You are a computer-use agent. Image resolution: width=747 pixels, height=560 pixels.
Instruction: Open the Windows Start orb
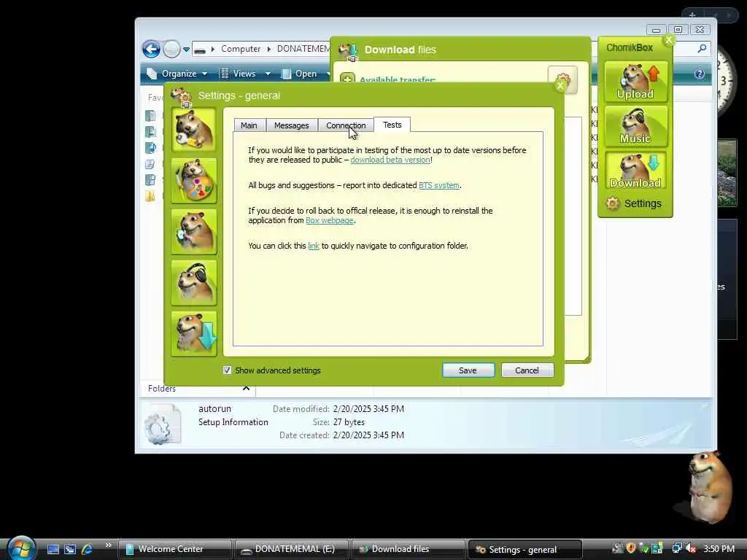pos(21,548)
